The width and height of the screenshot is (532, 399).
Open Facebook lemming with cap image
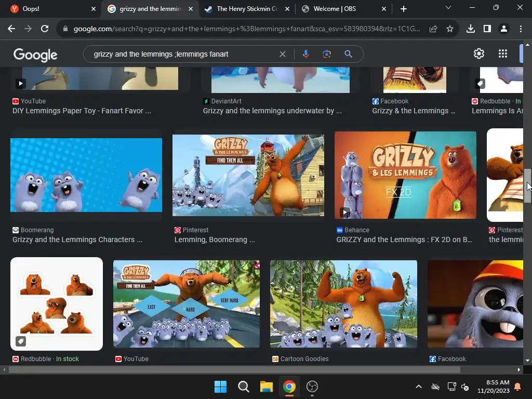pyautogui.click(x=475, y=304)
